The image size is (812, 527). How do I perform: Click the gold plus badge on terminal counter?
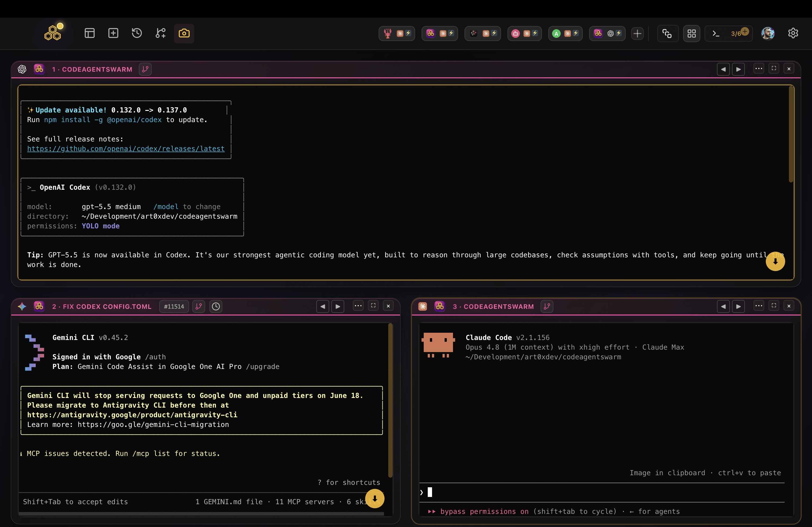click(745, 31)
